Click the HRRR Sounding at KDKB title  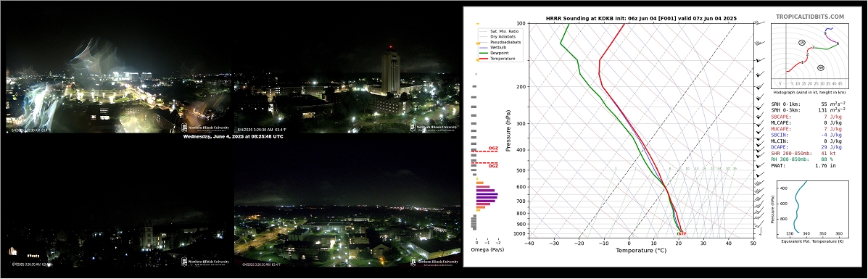[640, 18]
